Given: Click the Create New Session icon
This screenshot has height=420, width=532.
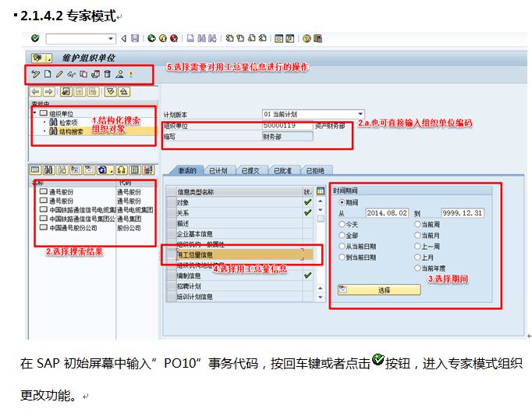Looking at the screenshot, I should tap(278, 38).
